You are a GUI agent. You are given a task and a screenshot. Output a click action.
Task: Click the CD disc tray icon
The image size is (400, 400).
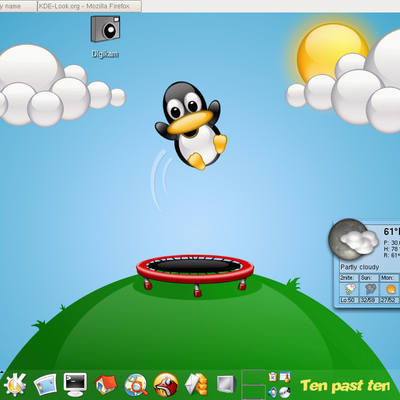[x=285, y=392]
